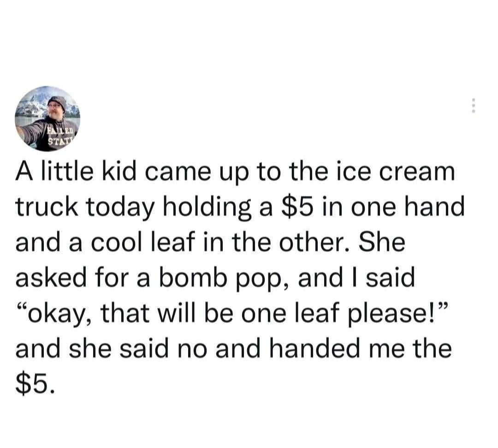Click the final "$5." on the last line
Screen dimensions: 498x448
point(35,384)
